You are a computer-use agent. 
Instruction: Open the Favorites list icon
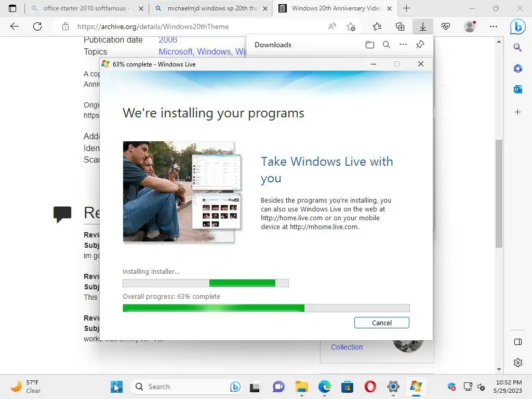pos(377,26)
